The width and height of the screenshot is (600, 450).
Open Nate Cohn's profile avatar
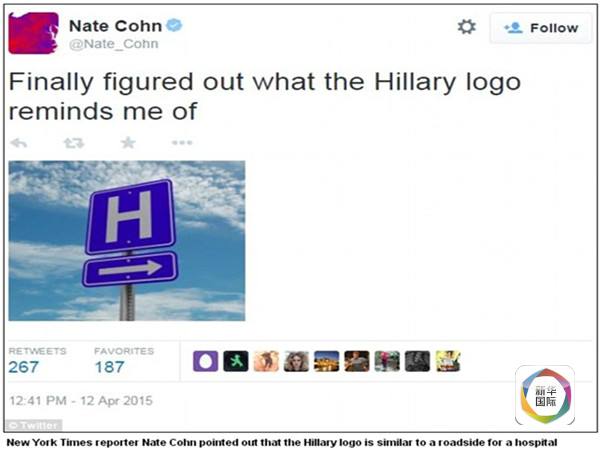(34, 33)
